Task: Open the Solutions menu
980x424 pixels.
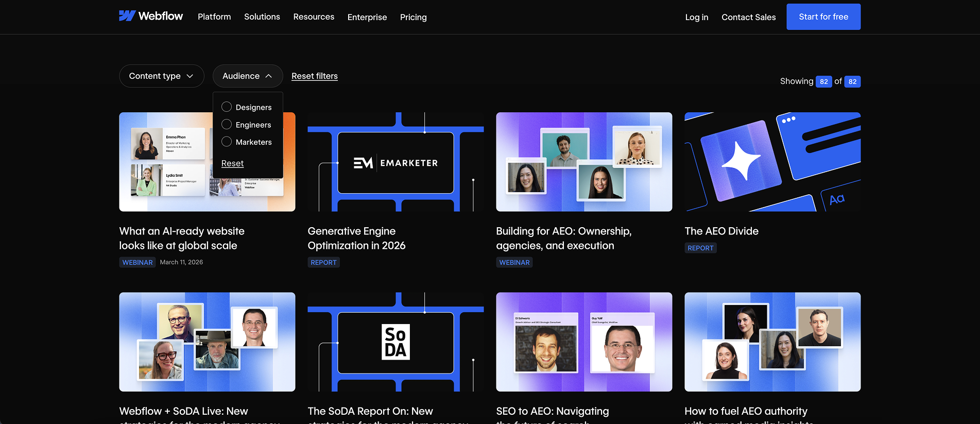Action: tap(262, 17)
